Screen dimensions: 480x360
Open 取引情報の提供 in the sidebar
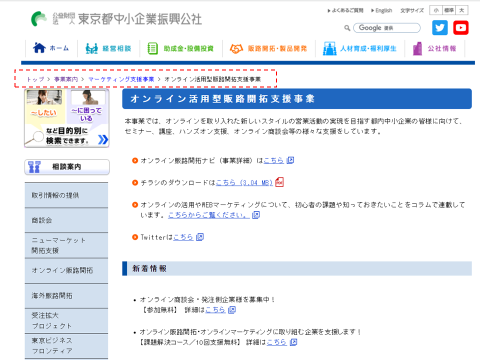tap(66, 195)
